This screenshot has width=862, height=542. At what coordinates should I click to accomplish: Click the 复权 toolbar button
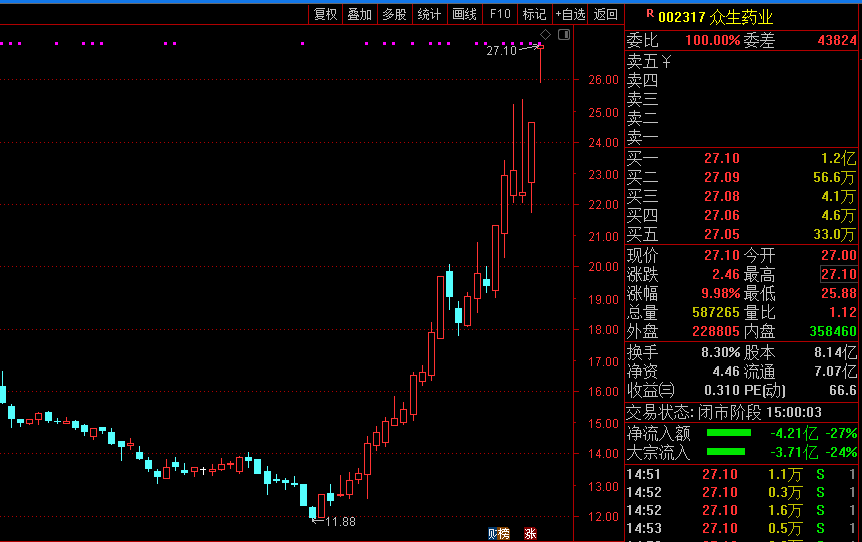[325, 14]
